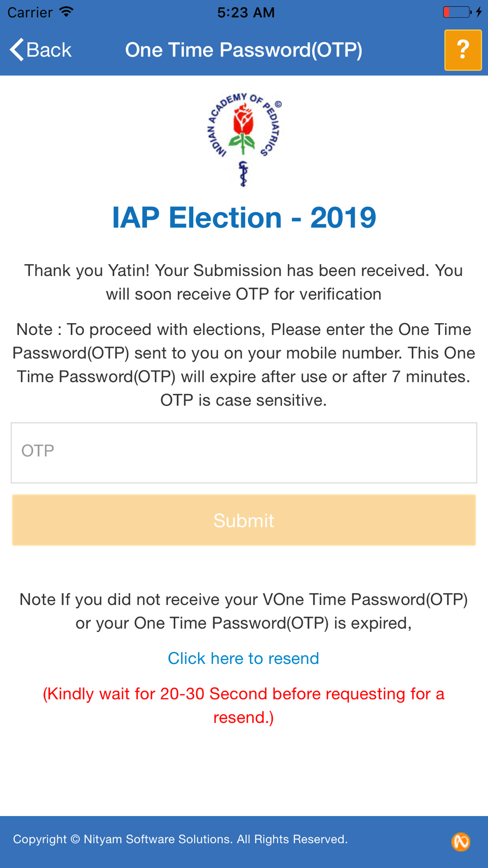
Task: Tap the charging bolt icon
Action: click(x=479, y=12)
